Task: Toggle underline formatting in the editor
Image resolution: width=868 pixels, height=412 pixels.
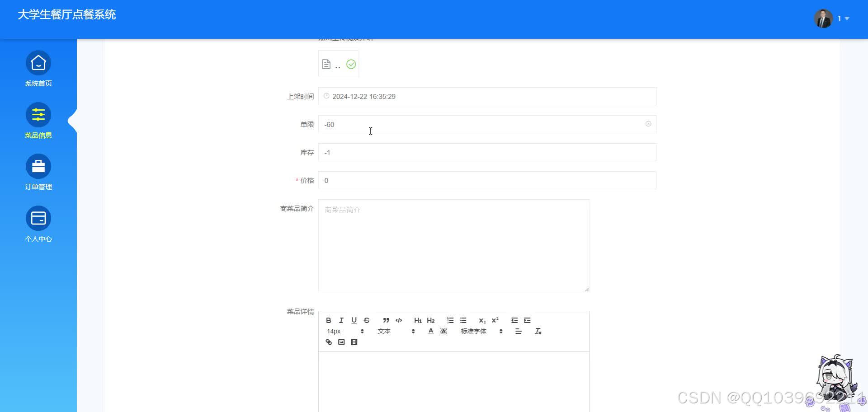Action: click(x=354, y=320)
